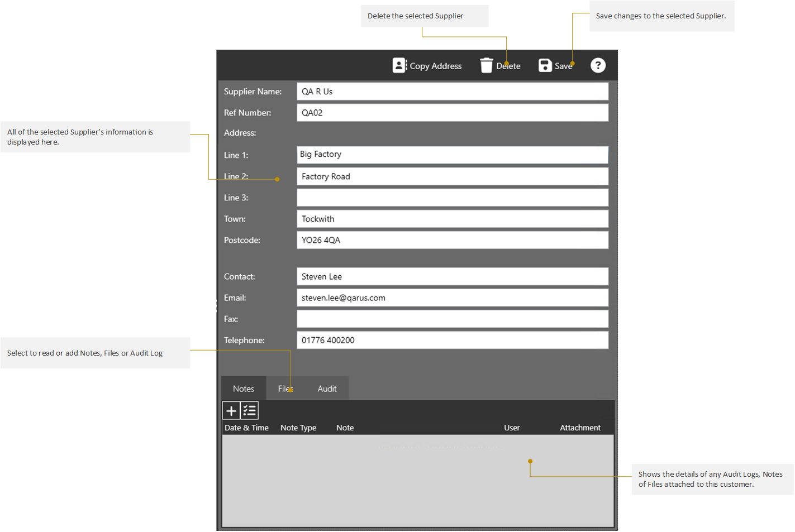Click the Attachment column header
Viewport: 795px width, 532px height.
(x=580, y=428)
